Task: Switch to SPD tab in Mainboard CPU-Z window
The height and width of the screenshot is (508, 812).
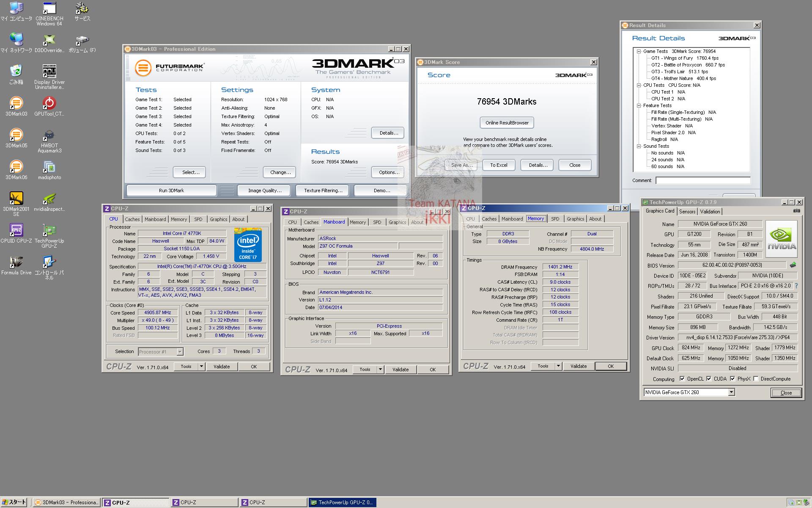Action: 377,222
